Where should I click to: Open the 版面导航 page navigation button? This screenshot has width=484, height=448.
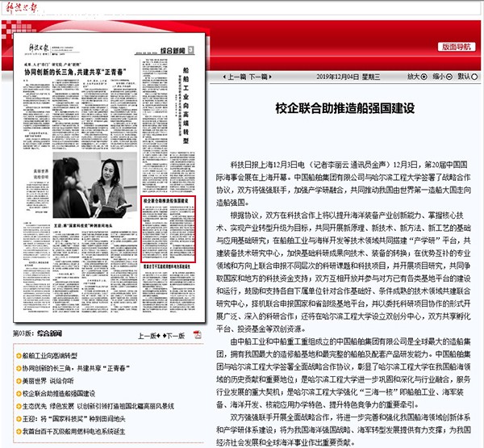coord(457,47)
